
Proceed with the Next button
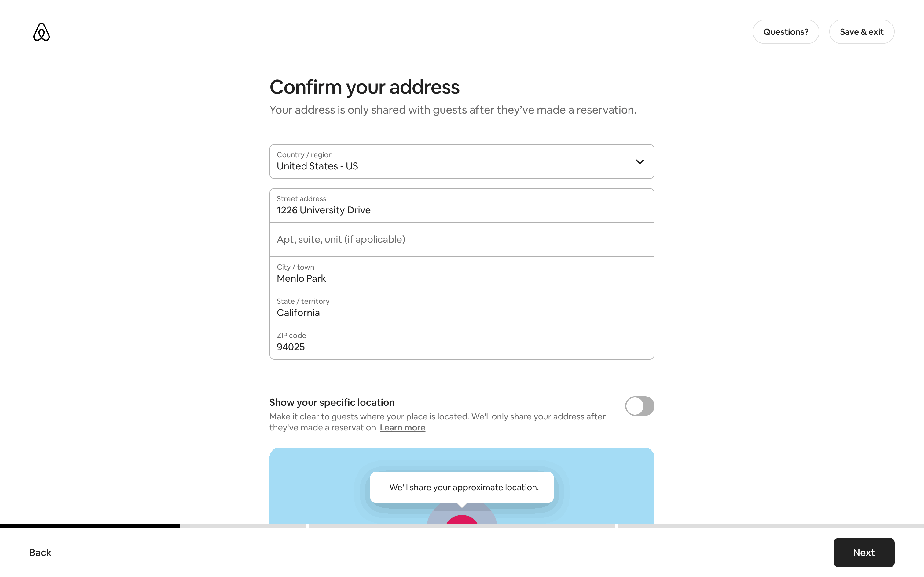tap(863, 553)
